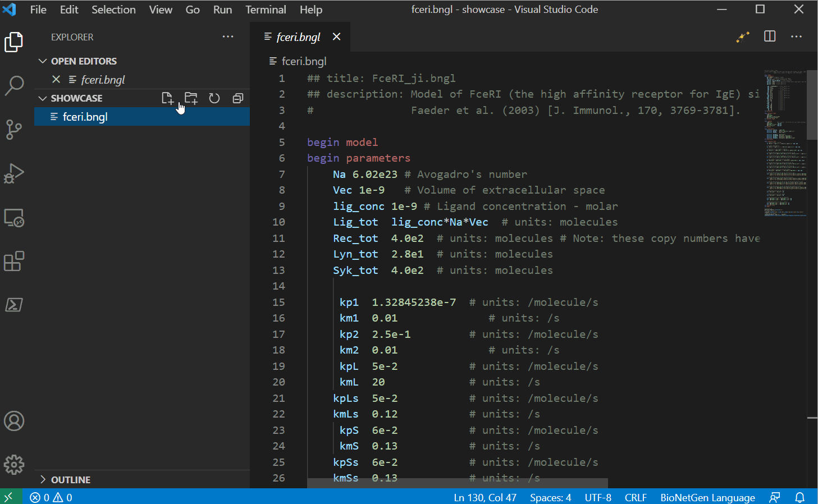Change indentation via Spaces: 4

[550, 497]
